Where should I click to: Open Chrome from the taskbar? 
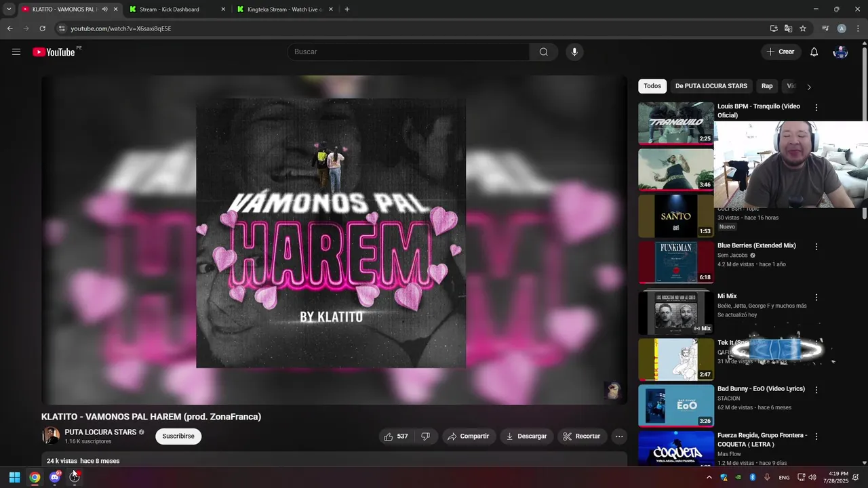(35, 477)
